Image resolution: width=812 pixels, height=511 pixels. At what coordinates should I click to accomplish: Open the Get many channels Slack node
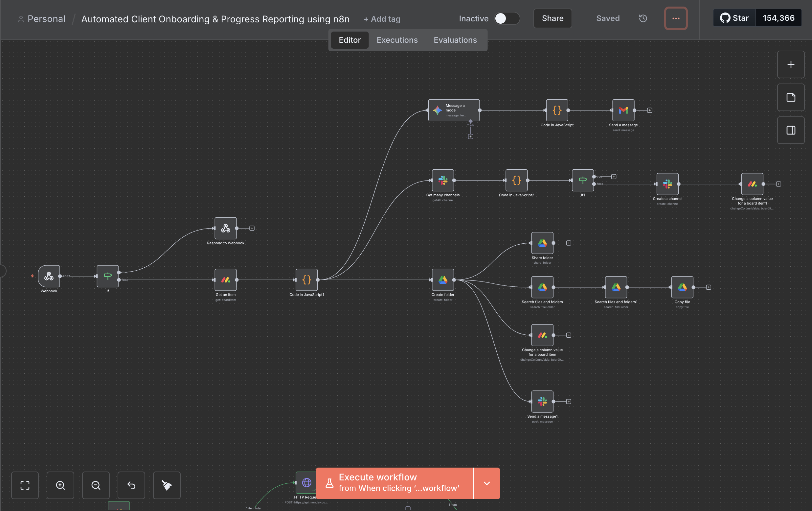[x=442, y=180]
